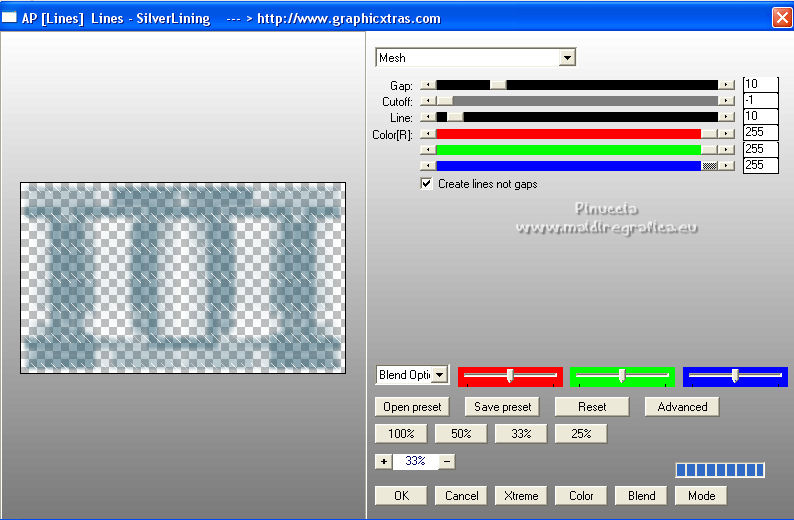Click the Save preset button
This screenshot has width=794, height=520.
pos(502,407)
